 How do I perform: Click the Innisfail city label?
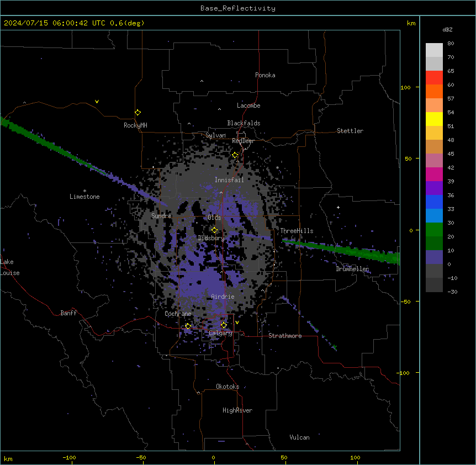229,180
